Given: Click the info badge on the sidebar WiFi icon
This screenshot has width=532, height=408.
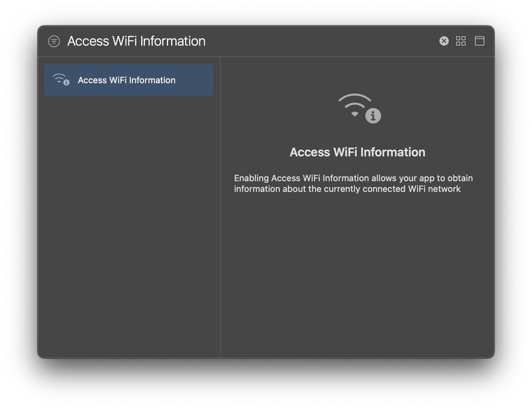Looking at the screenshot, I should point(66,83).
